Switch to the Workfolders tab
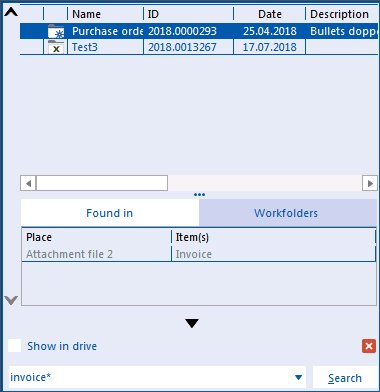 click(x=286, y=213)
